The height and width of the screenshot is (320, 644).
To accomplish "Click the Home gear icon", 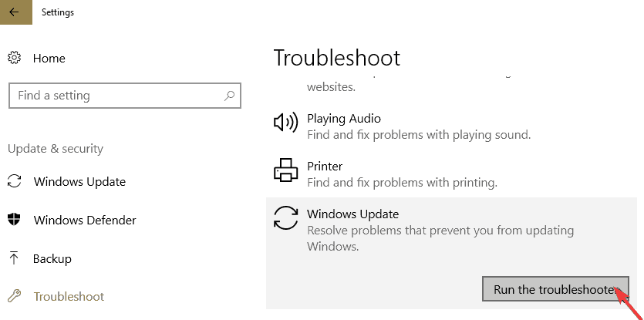I will [14, 58].
